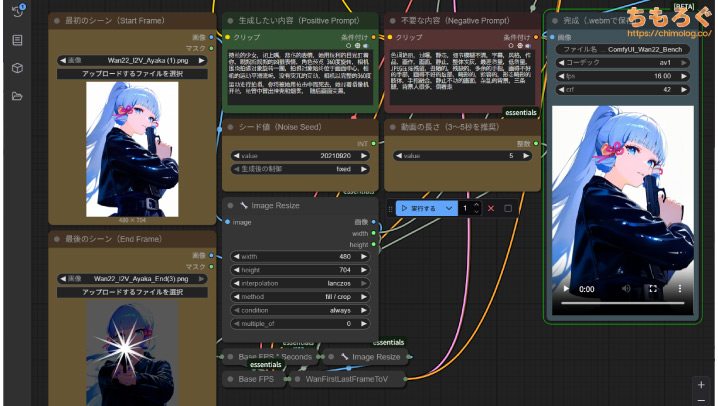
Task: Click the video progress seek bar
Action: (x=623, y=303)
